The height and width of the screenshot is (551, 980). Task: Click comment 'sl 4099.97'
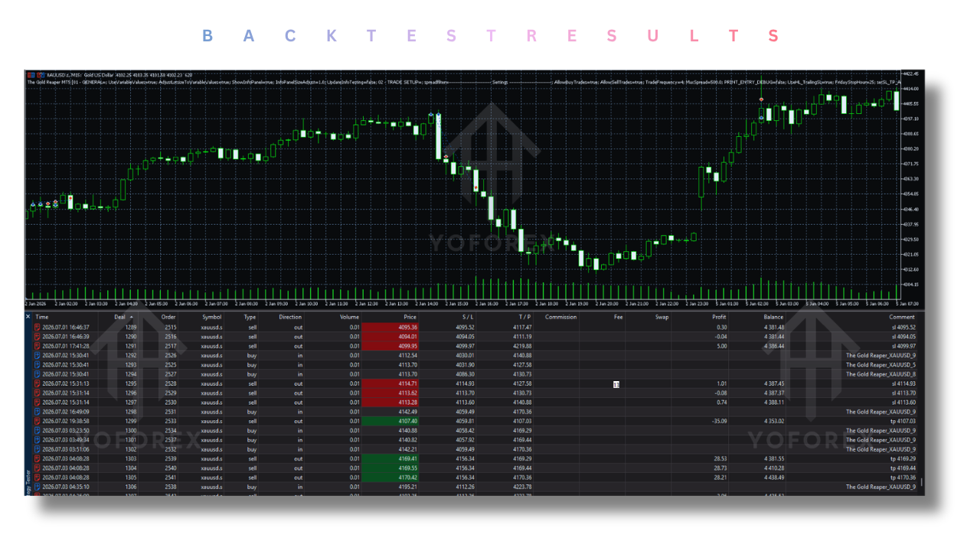[904, 346]
